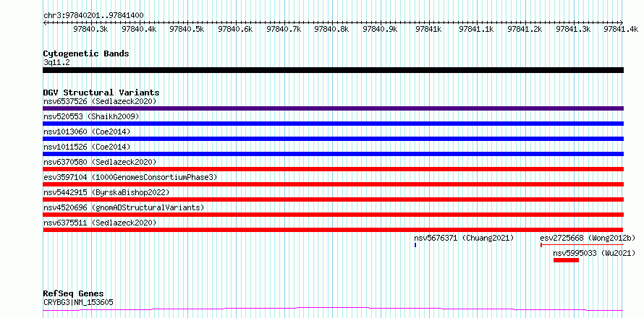Select the short red nsv5995033 bar
The image size is (644, 318).
pos(566,260)
